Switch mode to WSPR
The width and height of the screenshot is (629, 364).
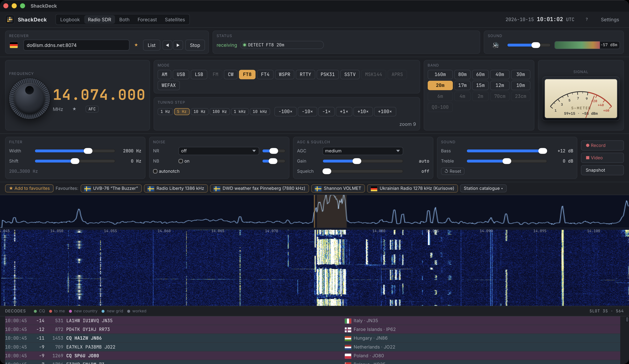pyautogui.click(x=284, y=74)
